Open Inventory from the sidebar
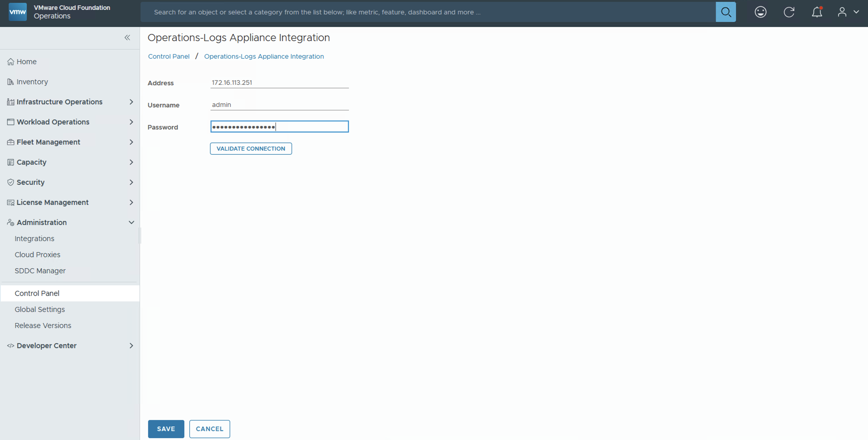The image size is (868, 440). click(x=32, y=82)
